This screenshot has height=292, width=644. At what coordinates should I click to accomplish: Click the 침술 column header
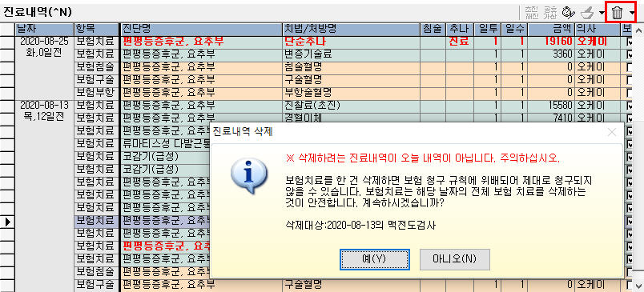click(433, 29)
